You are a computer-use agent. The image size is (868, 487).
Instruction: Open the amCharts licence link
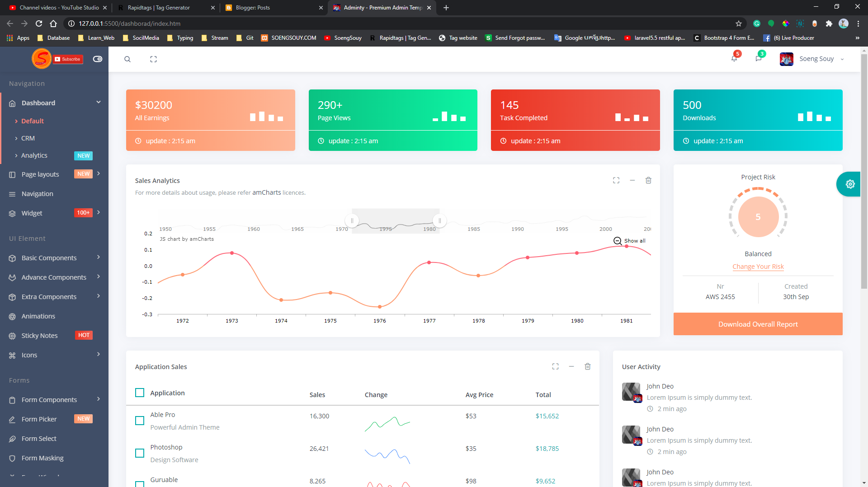tap(266, 192)
